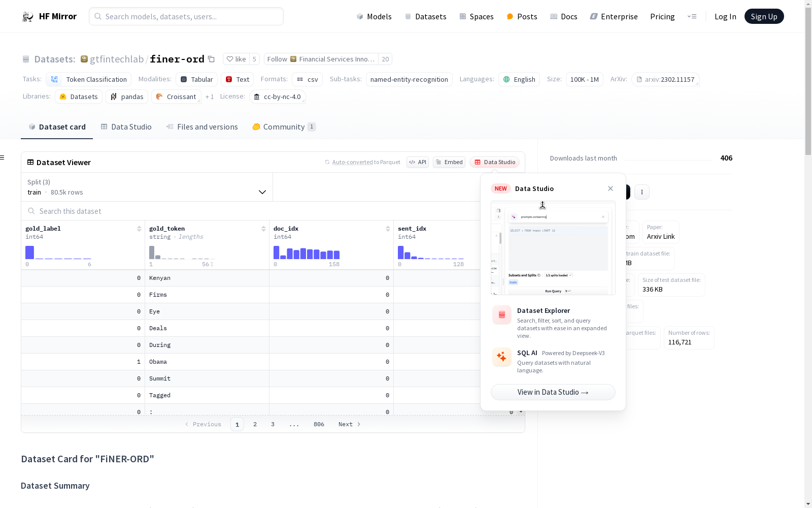Jump to page 806 of dataset
The width and height of the screenshot is (812, 508).
(x=319, y=424)
